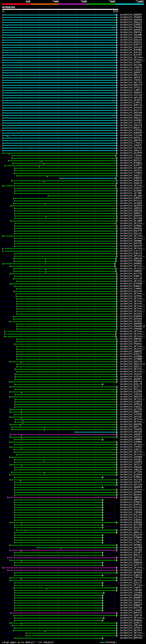The image size is (146, 644).
Task: Click the purple bar for UniRef100_B8HYG3
Action: click(x=64, y=613)
